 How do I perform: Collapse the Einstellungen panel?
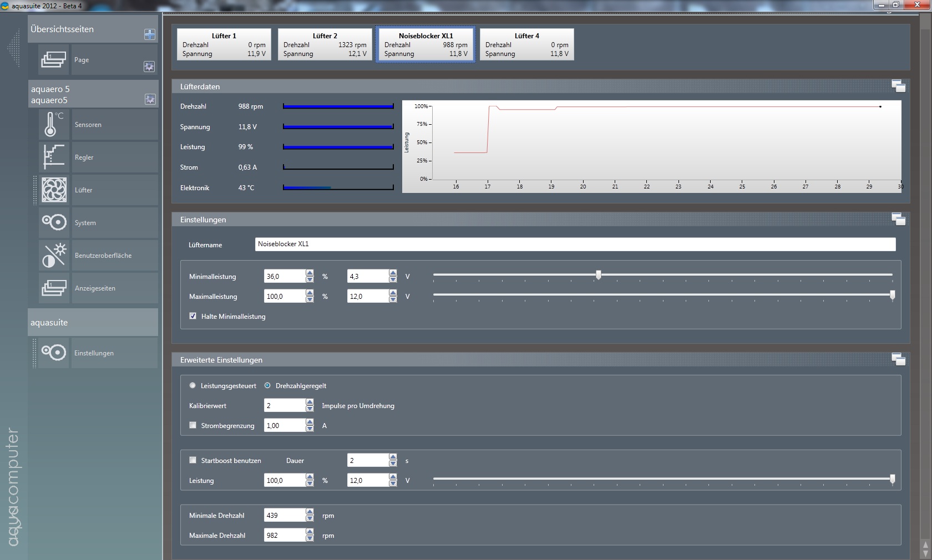pyautogui.click(x=898, y=219)
